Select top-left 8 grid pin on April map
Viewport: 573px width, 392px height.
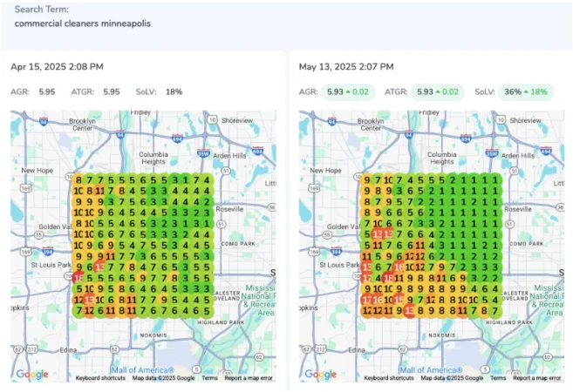[78, 178]
